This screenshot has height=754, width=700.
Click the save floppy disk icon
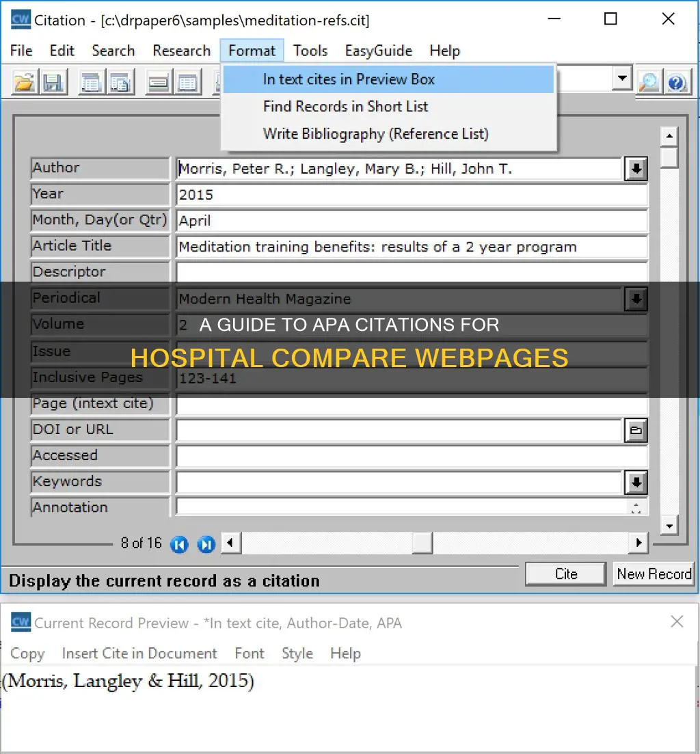53,83
